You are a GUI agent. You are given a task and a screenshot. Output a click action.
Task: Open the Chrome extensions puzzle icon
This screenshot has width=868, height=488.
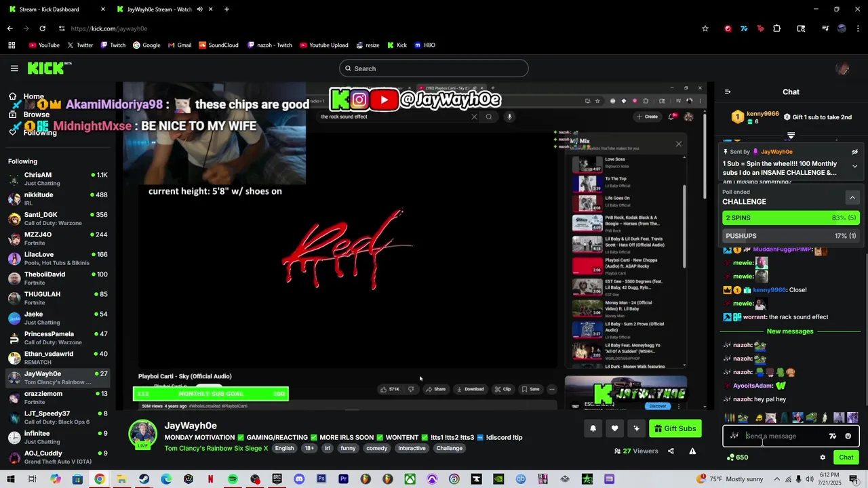coord(777,28)
